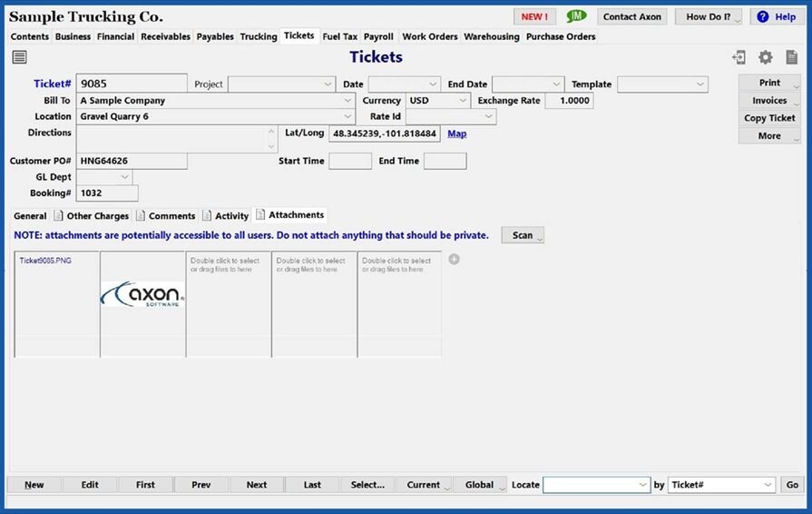This screenshot has width=812, height=514.
Task: Click the settings gear icon
Action: click(x=766, y=57)
